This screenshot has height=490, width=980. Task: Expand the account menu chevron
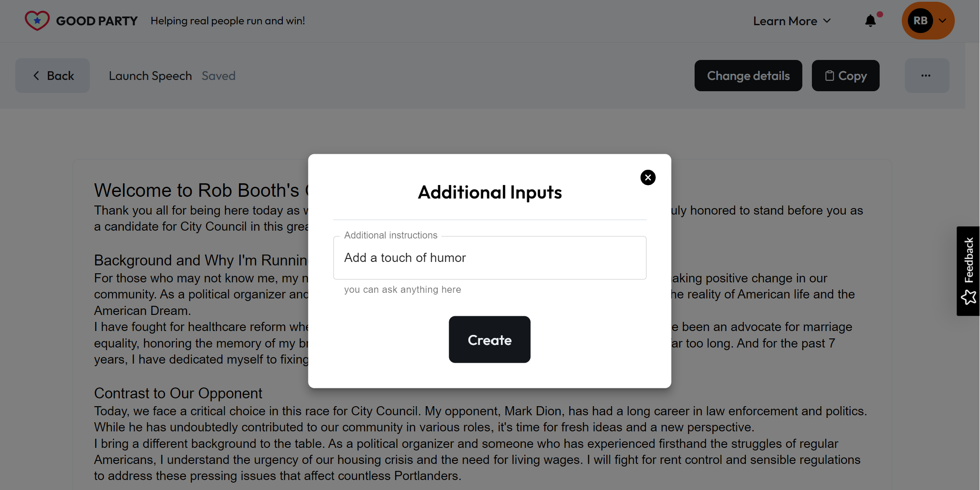coord(942,21)
